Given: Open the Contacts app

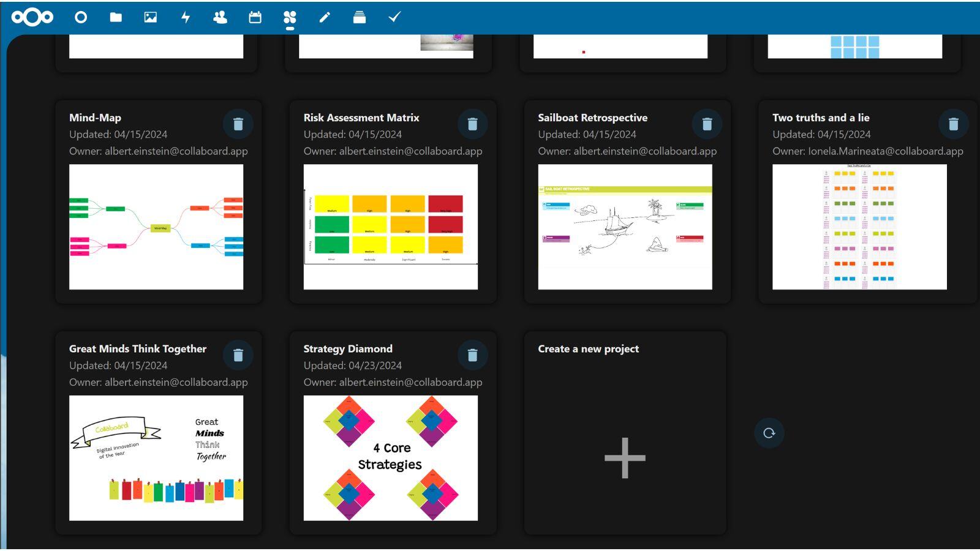Looking at the screenshot, I should pos(219,18).
